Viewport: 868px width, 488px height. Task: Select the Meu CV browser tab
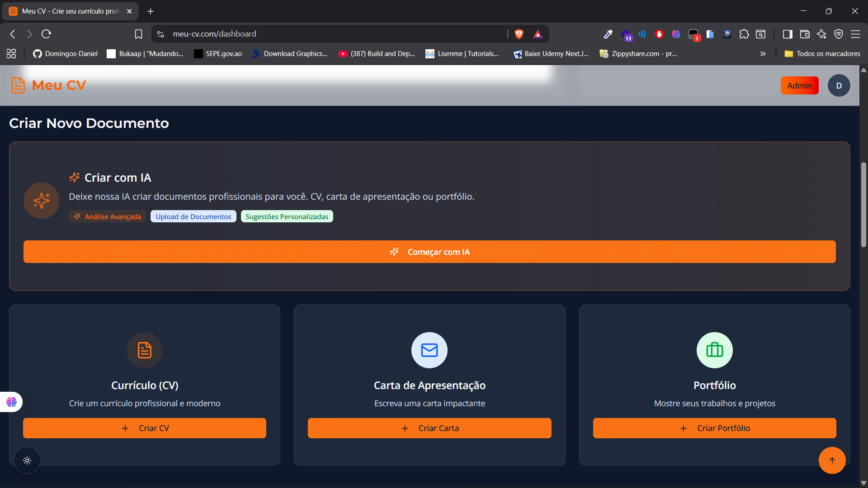[70, 11]
